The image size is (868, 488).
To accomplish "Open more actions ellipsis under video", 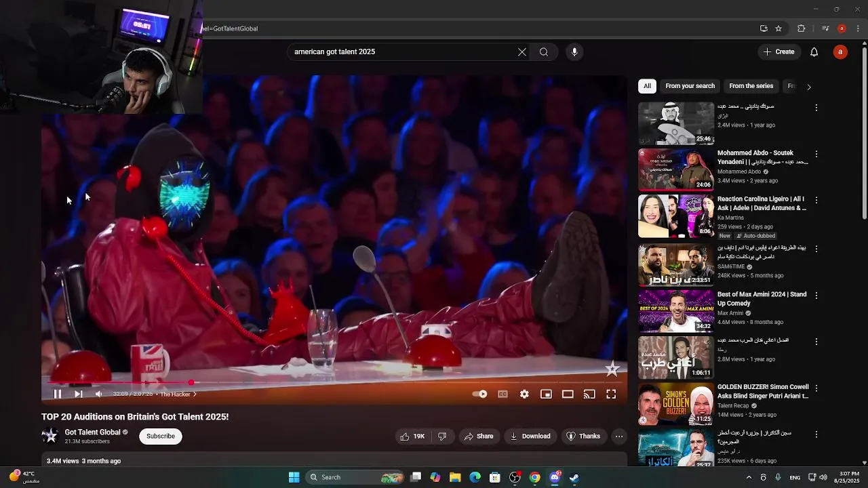I will pyautogui.click(x=619, y=436).
